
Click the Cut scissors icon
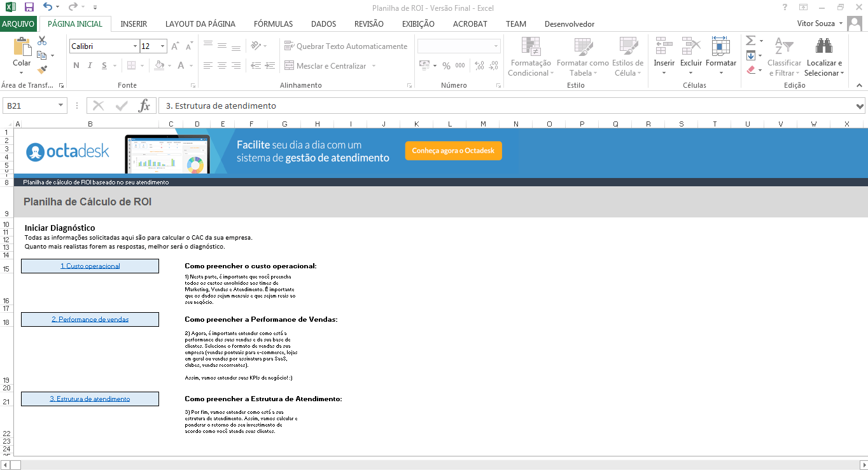[x=42, y=41]
